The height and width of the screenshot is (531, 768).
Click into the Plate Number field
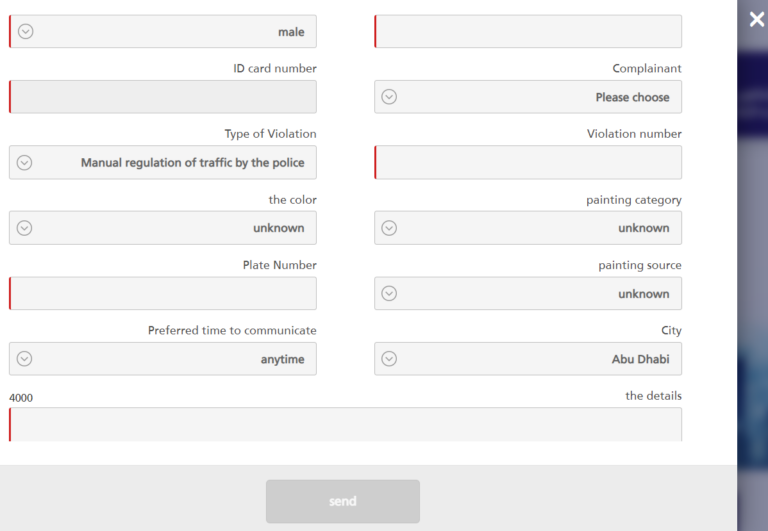pos(163,293)
